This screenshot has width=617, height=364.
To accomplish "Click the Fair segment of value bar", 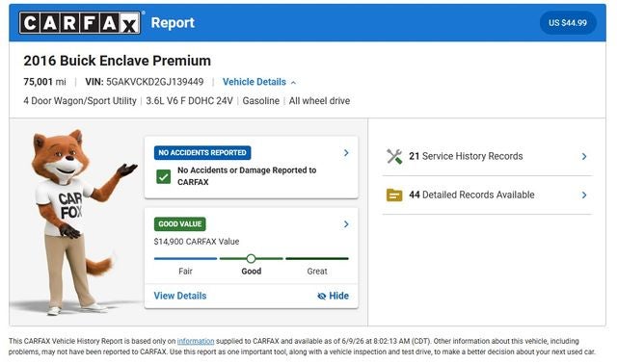I will (x=185, y=258).
